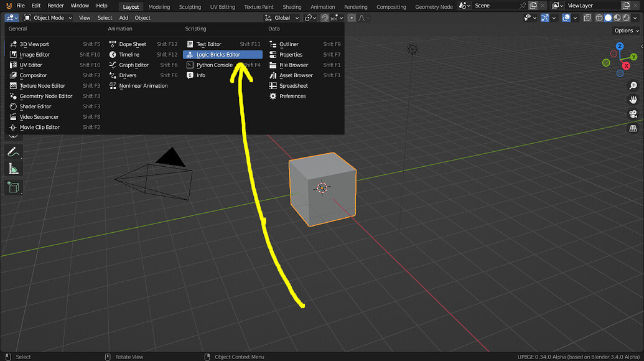Switch to Wireframe viewport shading

tap(599, 17)
